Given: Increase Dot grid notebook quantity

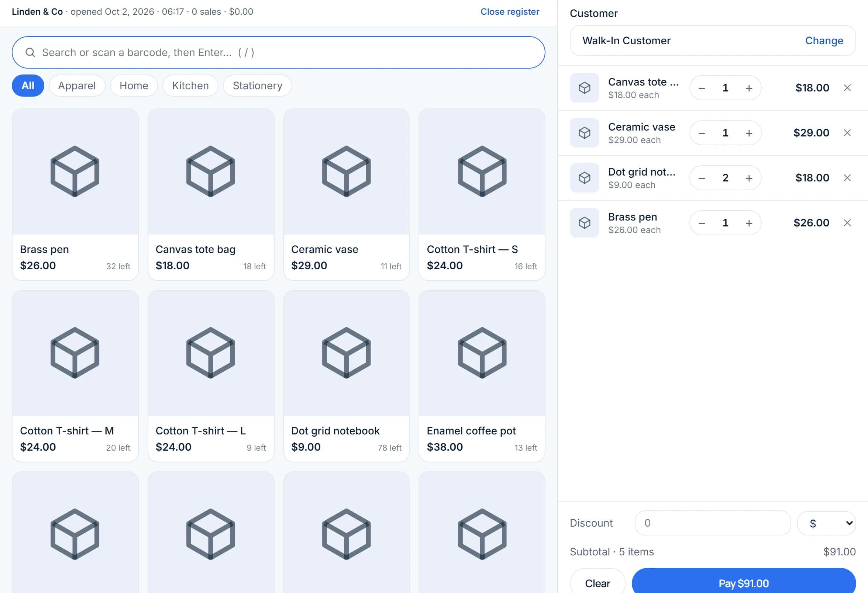Looking at the screenshot, I should click(749, 178).
